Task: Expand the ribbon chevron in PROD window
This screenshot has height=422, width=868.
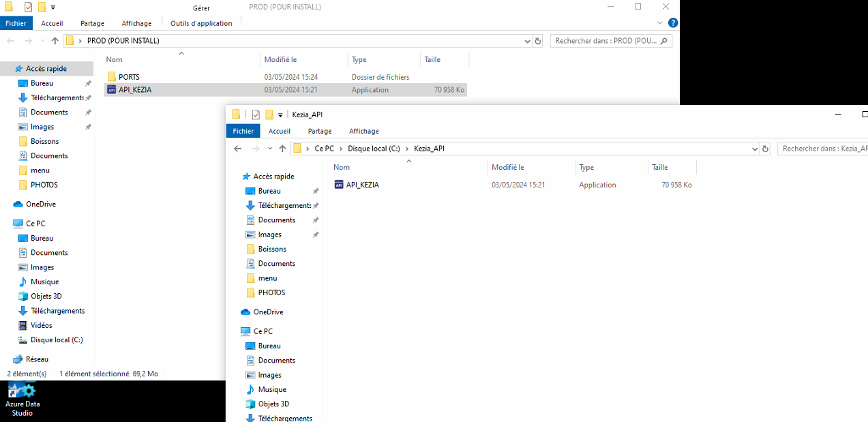Action: click(x=659, y=22)
